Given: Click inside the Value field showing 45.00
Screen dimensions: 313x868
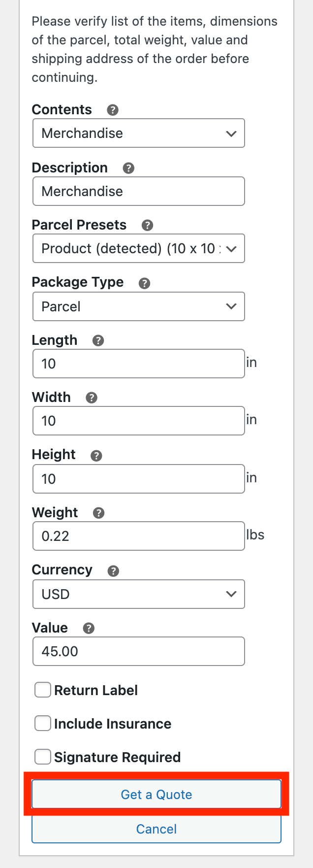Looking at the screenshot, I should pos(138,651).
